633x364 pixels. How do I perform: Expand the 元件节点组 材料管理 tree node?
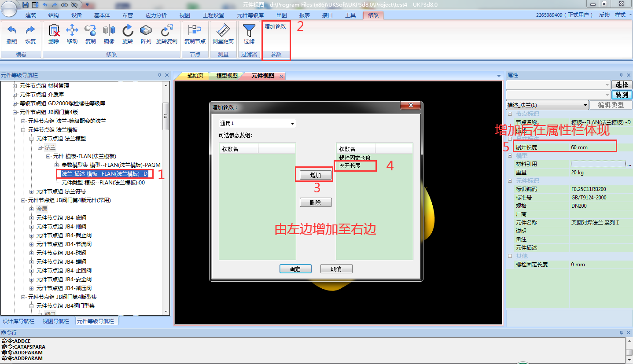coord(15,86)
